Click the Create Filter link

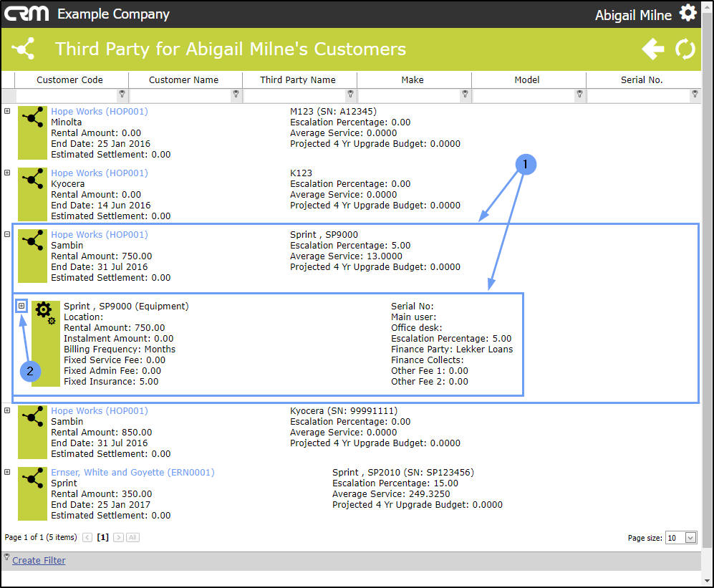pos(39,560)
